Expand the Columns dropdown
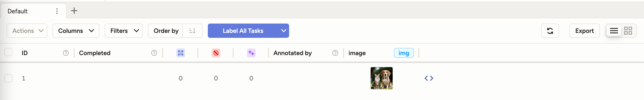Image resolution: width=644 pixels, height=100 pixels. click(x=76, y=31)
